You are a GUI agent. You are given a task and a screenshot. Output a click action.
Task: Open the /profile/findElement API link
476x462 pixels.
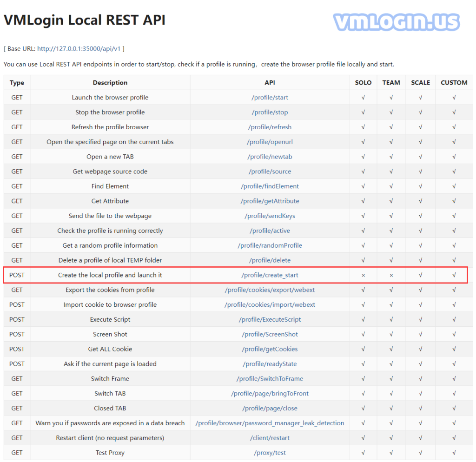[270, 186]
